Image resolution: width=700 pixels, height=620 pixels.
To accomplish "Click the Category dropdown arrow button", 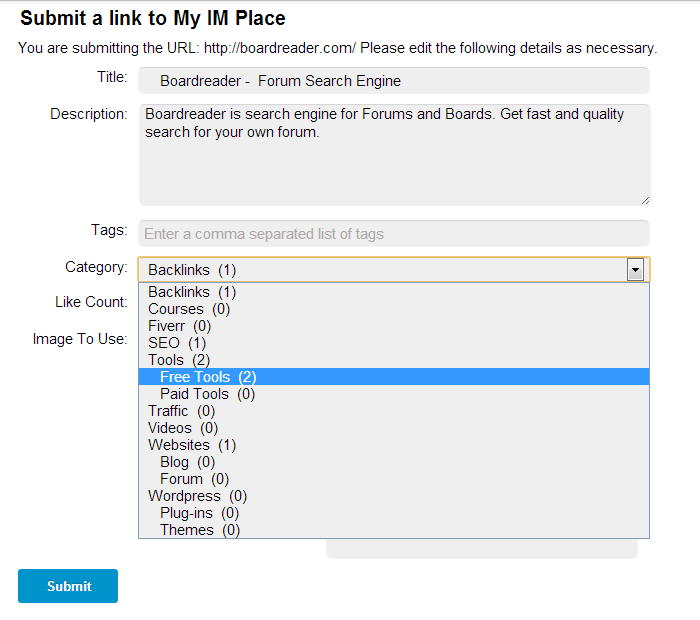I will click(x=635, y=270).
